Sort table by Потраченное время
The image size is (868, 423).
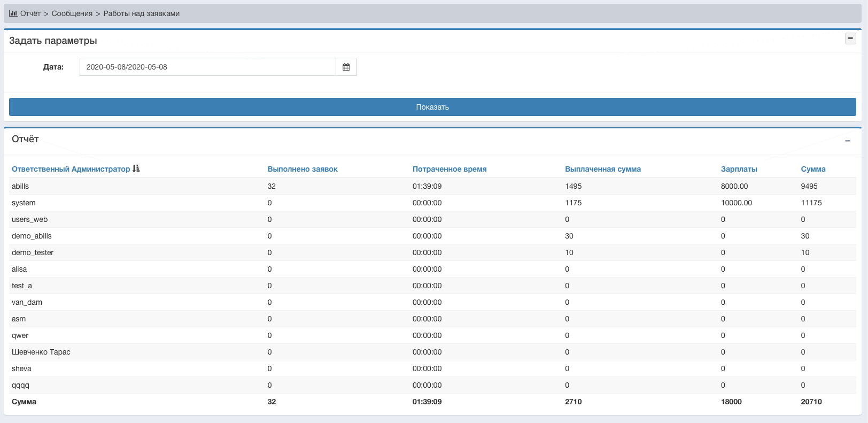(449, 169)
